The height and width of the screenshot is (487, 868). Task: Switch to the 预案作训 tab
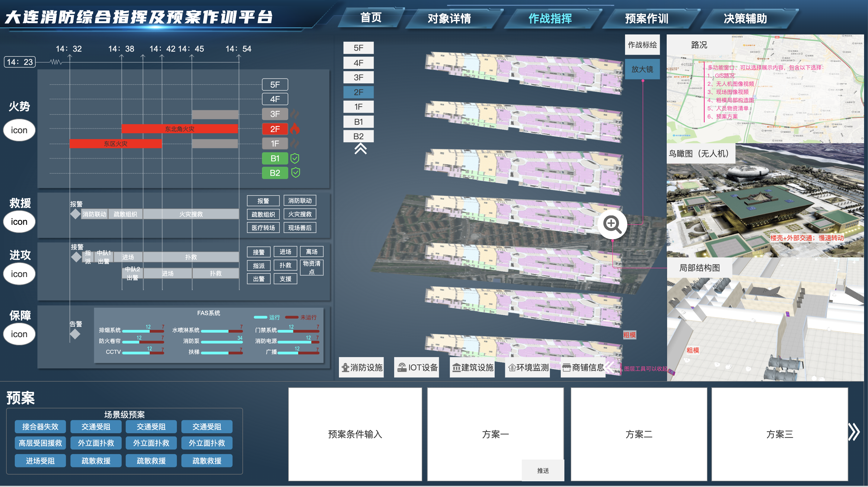click(646, 18)
